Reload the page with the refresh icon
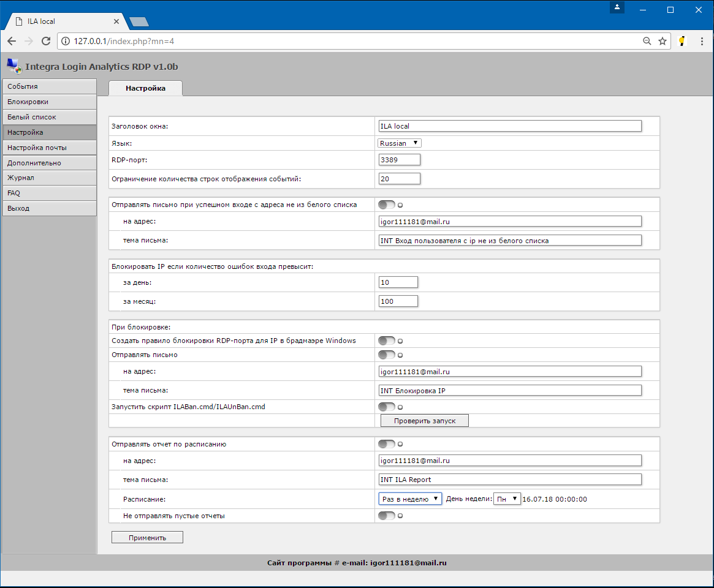This screenshot has height=588, width=714. pyautogui.click(x=46, y=41)
